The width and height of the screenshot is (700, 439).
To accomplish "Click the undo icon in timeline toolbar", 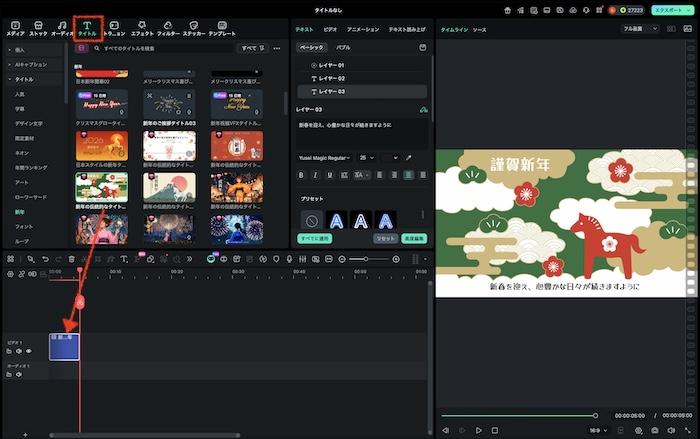I will click(45, 259).
